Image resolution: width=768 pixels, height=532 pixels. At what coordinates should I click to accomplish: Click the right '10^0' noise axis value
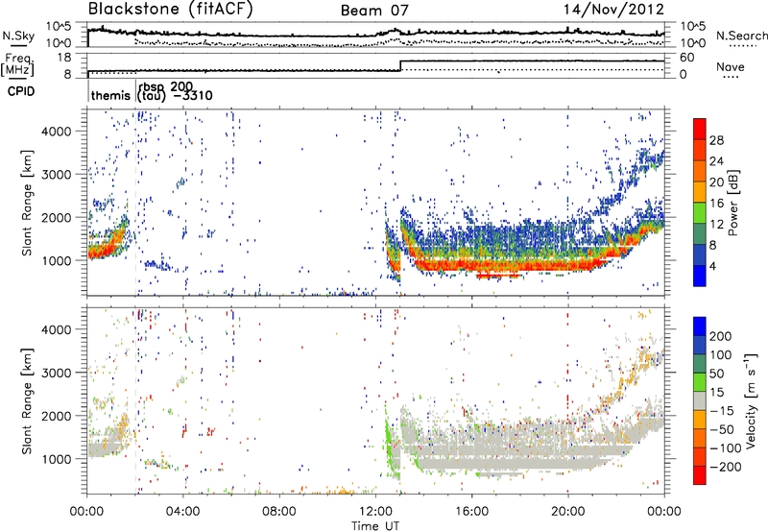(x=693, y=43)
